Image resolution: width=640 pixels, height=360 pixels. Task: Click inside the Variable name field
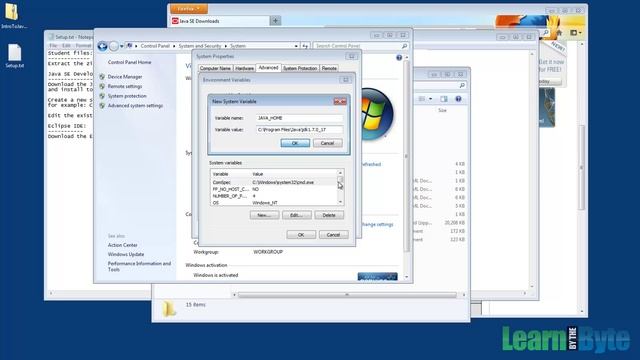coord(300,118)
